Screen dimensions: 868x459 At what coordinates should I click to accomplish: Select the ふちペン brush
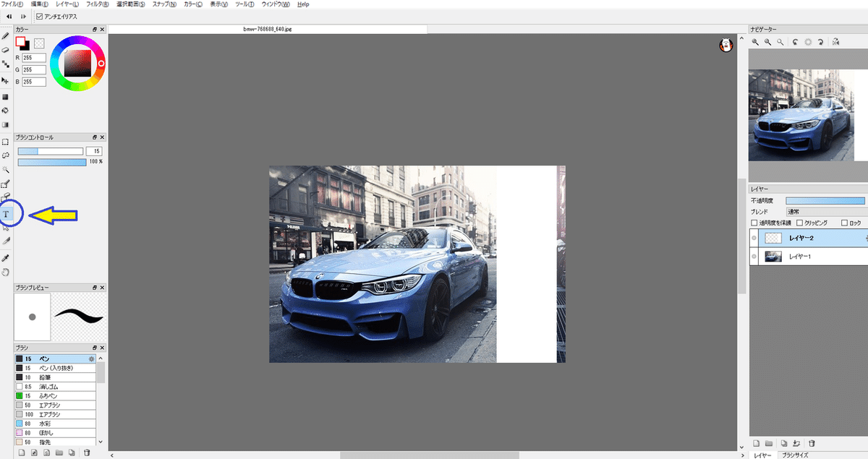pyautogui.click(x=55, y=396)
